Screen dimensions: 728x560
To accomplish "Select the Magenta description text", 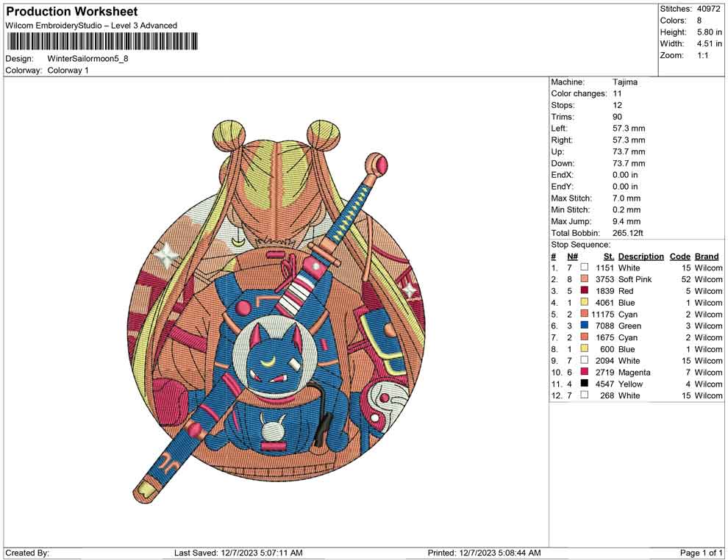I will click(634, 373).
